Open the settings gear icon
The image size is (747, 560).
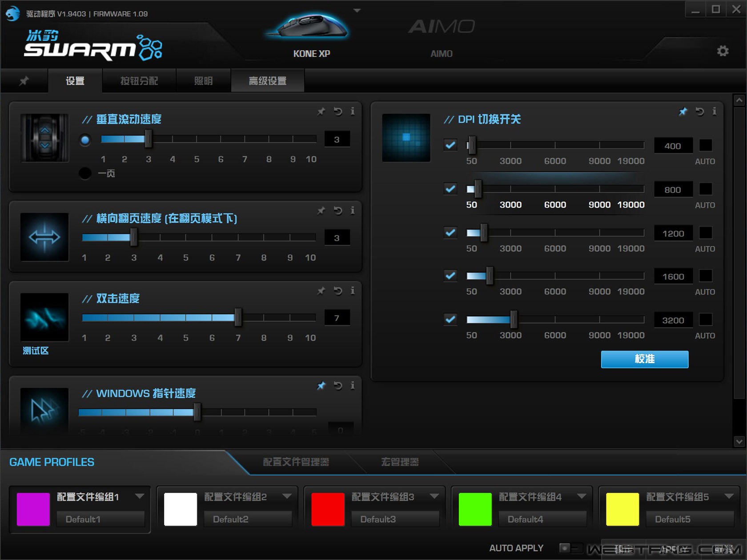tap(723, 51)
